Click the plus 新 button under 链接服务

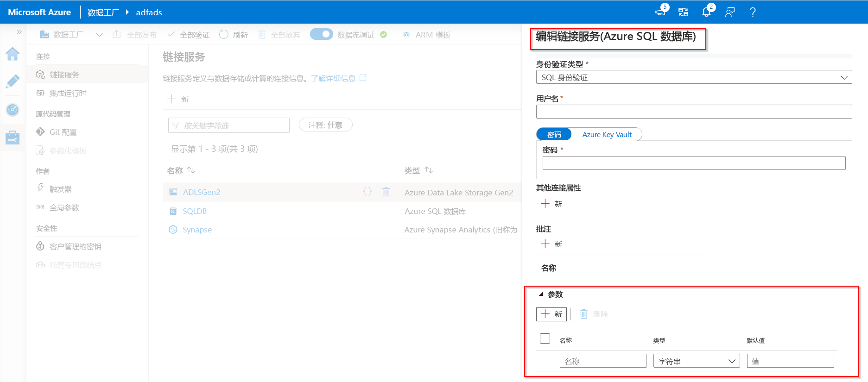[x=178, y=99]
